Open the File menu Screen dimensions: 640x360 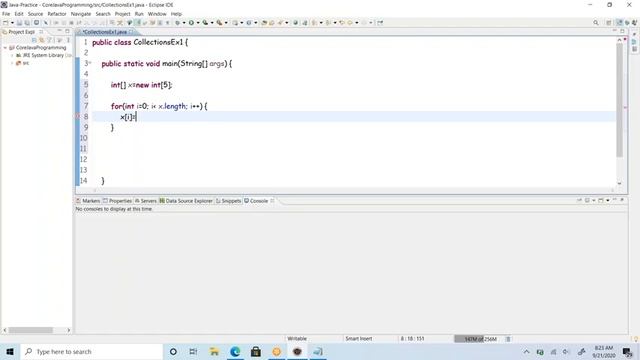pos(6,14)
